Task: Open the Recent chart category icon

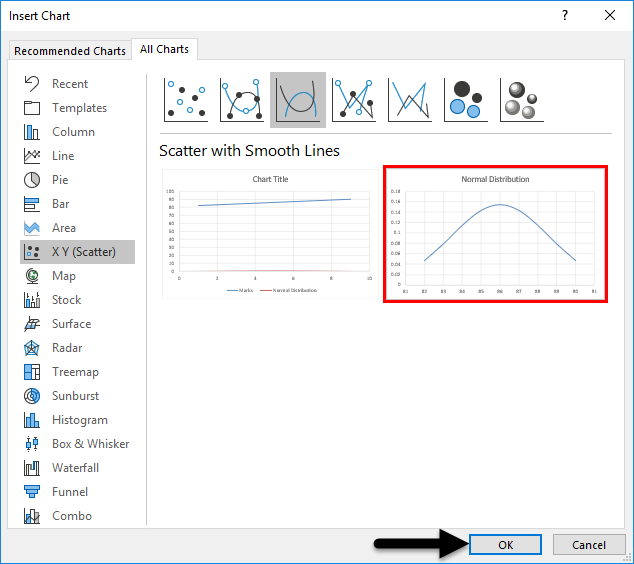Action: [32, 84]
